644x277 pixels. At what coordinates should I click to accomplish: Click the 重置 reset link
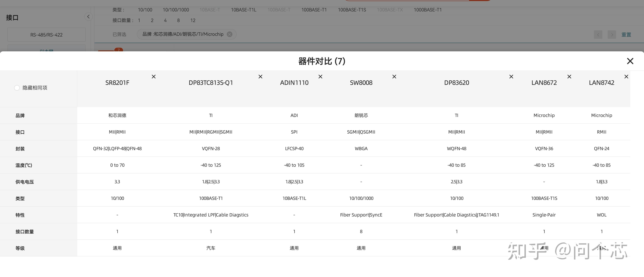tap(626, 35)
